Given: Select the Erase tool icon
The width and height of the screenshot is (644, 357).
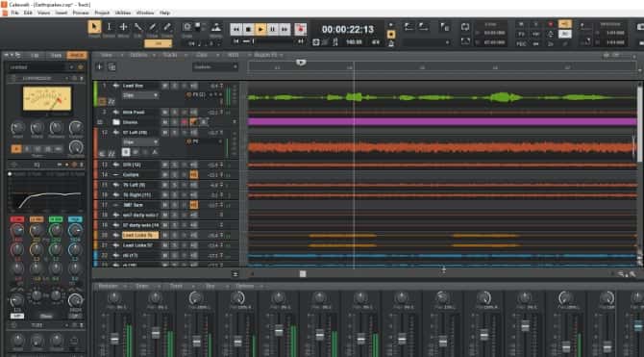Looking at the screenshot, I should pos(167,27).
